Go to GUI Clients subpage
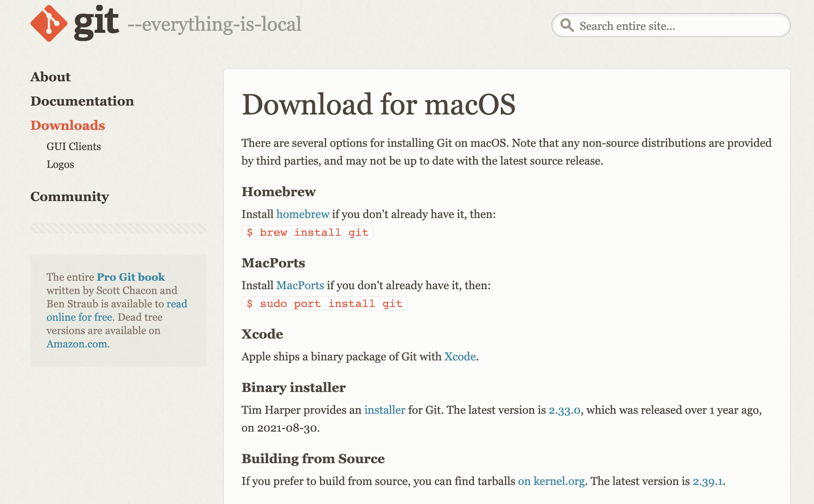Screen dimensions: 814x504 coord(73,146)
